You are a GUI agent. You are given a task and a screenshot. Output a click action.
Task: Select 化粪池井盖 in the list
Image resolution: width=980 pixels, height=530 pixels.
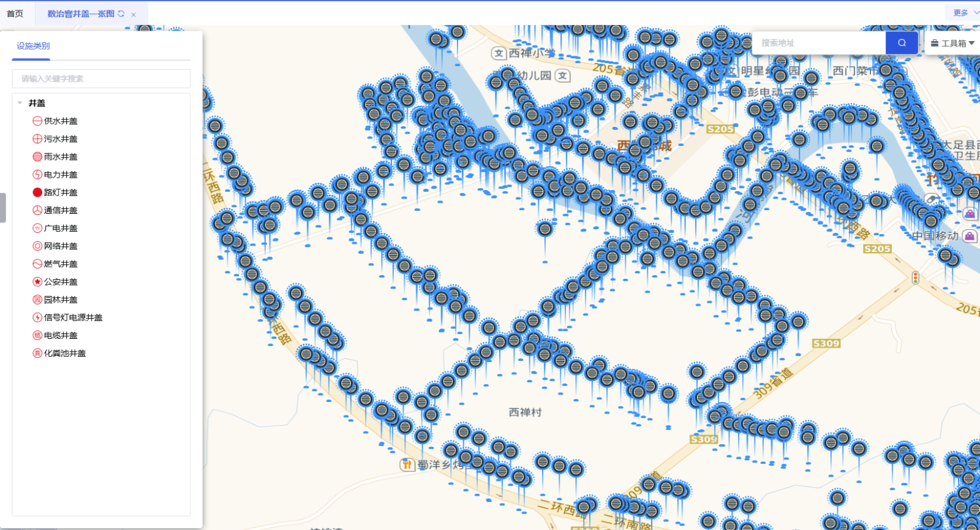64,354
